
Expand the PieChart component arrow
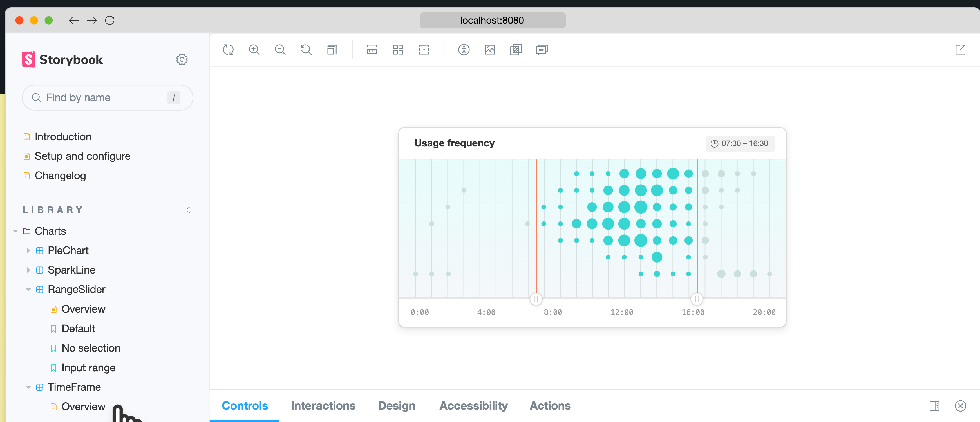[28, 251]
